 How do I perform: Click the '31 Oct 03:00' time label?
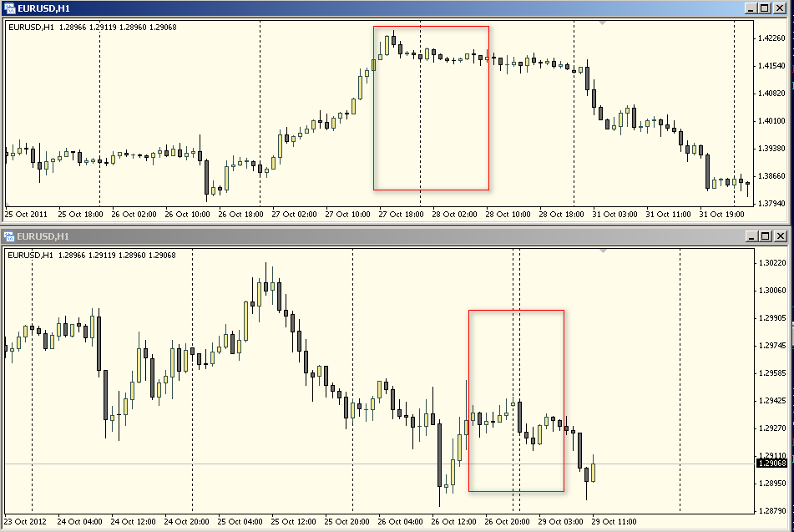pyautogui.click(x=614, y=215)
